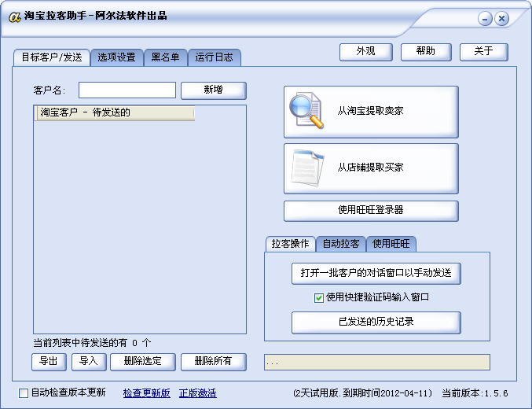
Task: Click 使用旺旺登录器 button
Action: [x=371, y=211]
